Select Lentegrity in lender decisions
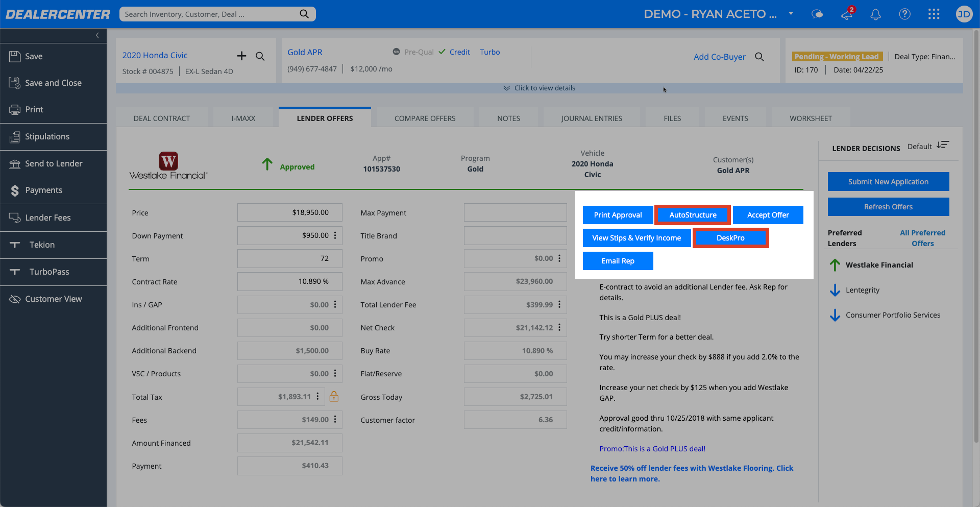 tap(862, 290)
